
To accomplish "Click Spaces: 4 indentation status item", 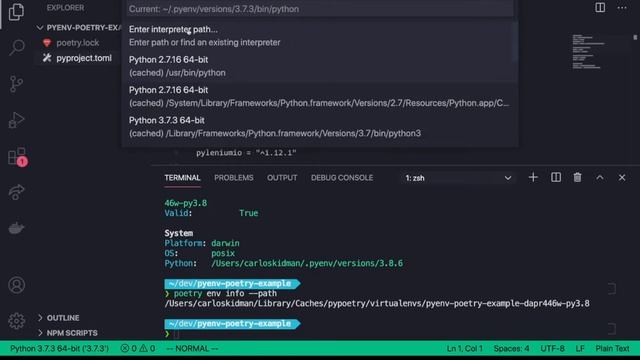I will coord(511,349).
